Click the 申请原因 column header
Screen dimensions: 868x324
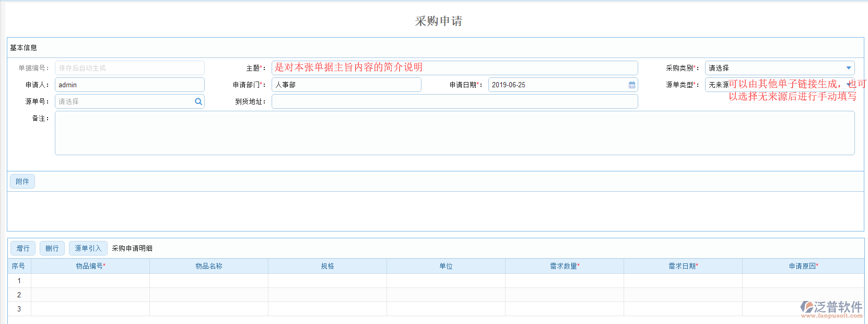point(803,266)
